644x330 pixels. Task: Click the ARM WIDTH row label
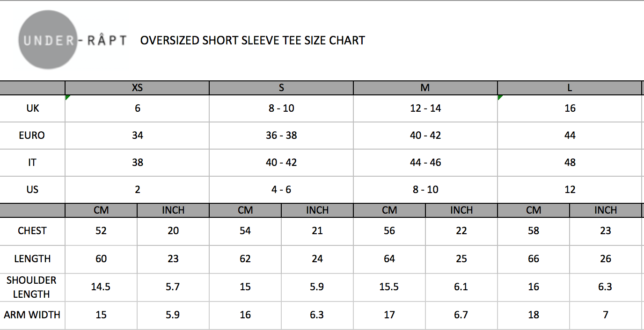32,315
